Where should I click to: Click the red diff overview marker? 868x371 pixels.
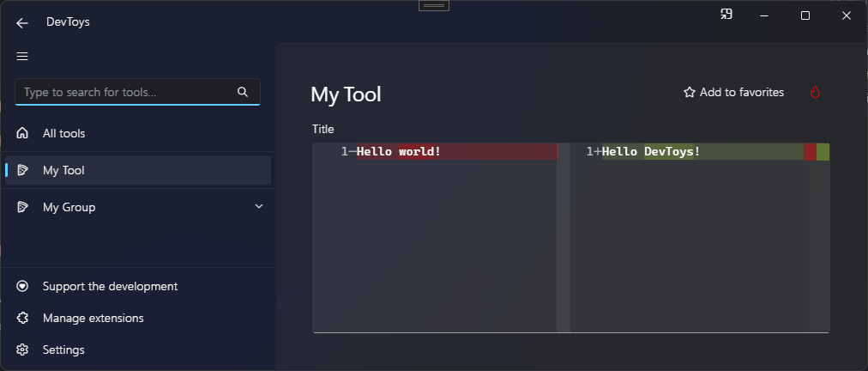(x=810, y=152)
